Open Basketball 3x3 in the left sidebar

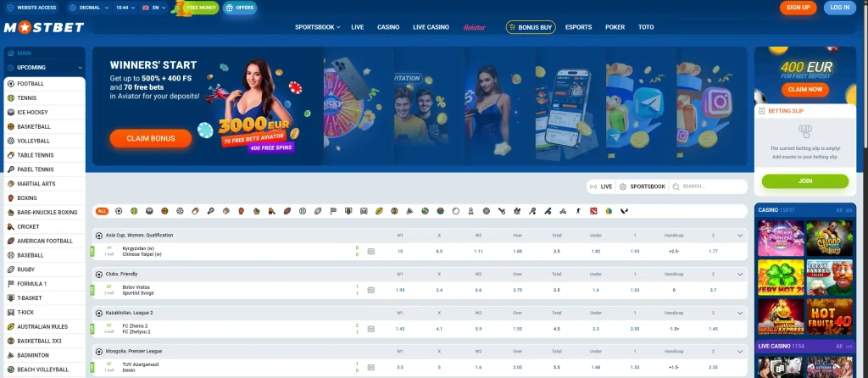[44, 341]
